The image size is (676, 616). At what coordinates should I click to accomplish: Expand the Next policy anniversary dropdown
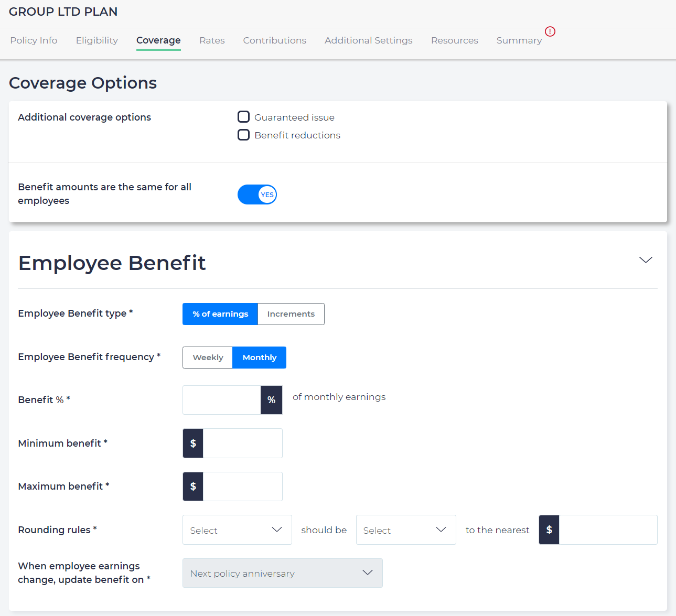pyautogui.click(x=282, y=573)
